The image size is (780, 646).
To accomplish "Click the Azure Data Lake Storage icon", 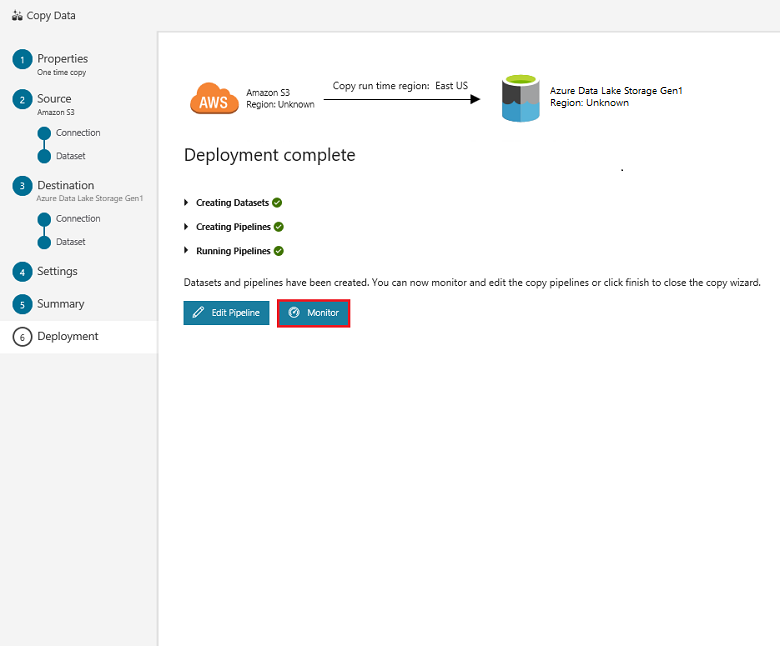I will click(521, 97).
